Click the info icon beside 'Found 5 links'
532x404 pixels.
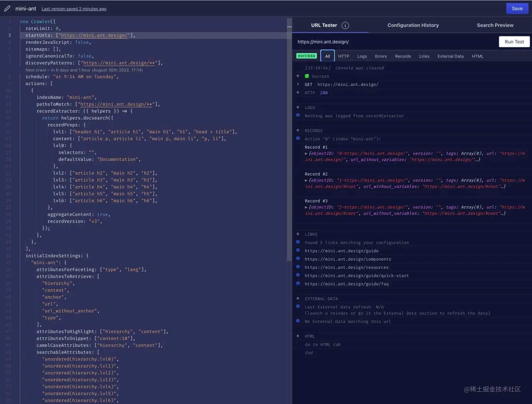(298, 242)
